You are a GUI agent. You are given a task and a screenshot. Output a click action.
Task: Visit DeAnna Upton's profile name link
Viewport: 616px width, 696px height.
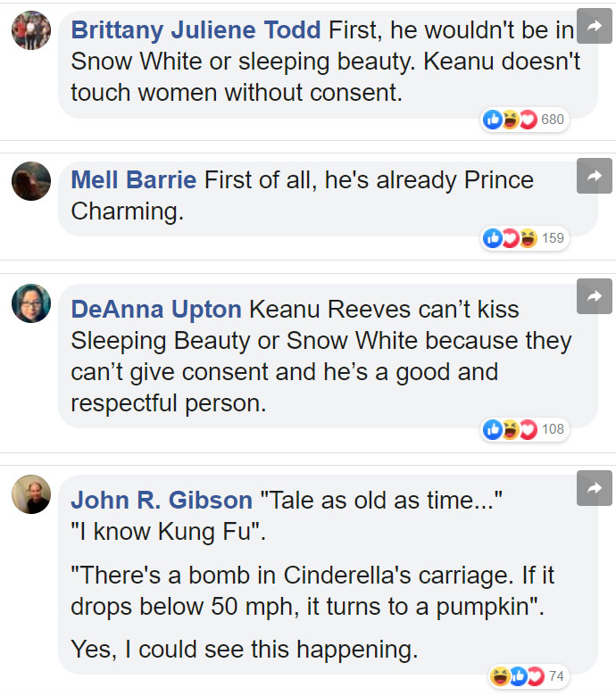156,310
